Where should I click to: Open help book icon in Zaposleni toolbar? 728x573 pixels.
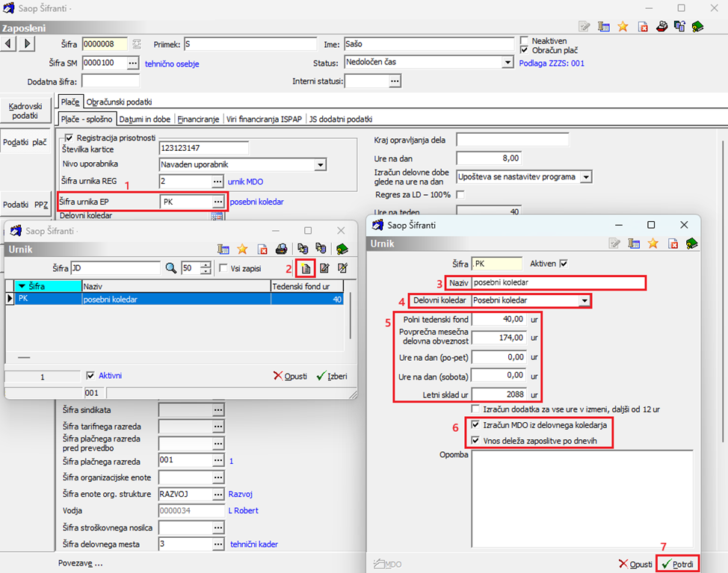(x=697, y=27)
